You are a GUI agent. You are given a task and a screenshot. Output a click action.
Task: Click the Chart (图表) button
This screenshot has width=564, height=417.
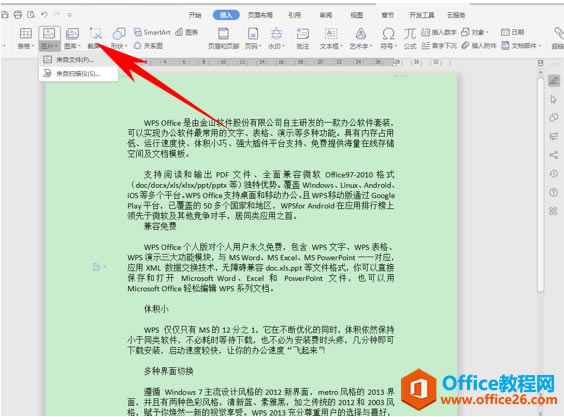click(187, 32)
